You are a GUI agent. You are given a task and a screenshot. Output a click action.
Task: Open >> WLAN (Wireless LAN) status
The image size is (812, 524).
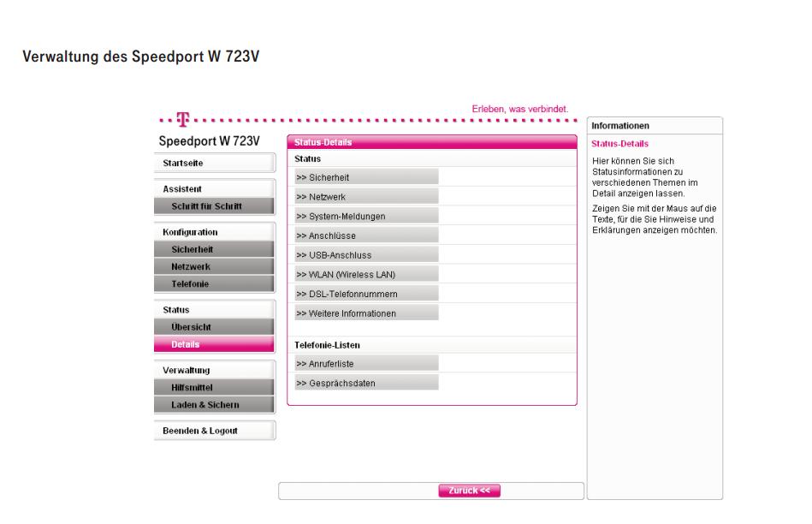(366, 274)
